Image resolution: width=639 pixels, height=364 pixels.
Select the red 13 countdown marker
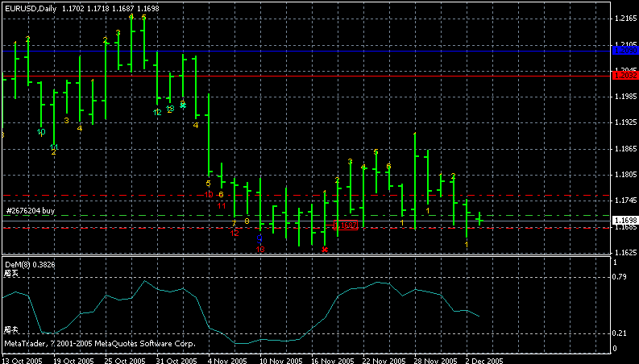pyautogui.click(x=260, y=249)
